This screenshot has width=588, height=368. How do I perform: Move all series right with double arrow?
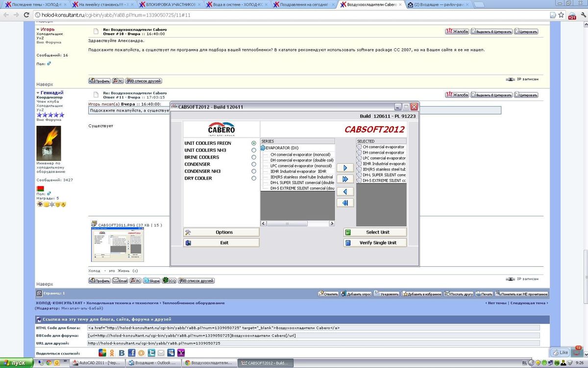345,179
